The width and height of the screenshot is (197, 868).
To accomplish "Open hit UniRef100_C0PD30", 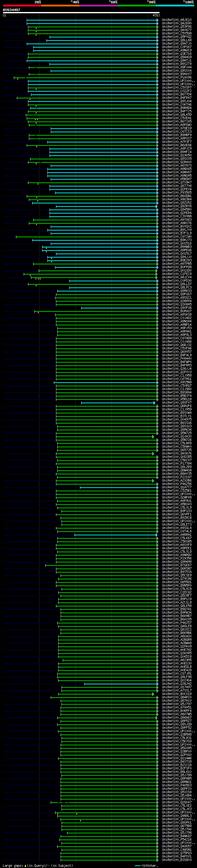I will (x=177, y=280).
